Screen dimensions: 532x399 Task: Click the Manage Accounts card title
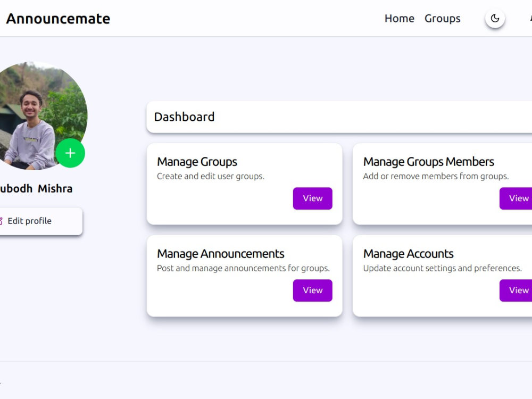click(408, 254)
